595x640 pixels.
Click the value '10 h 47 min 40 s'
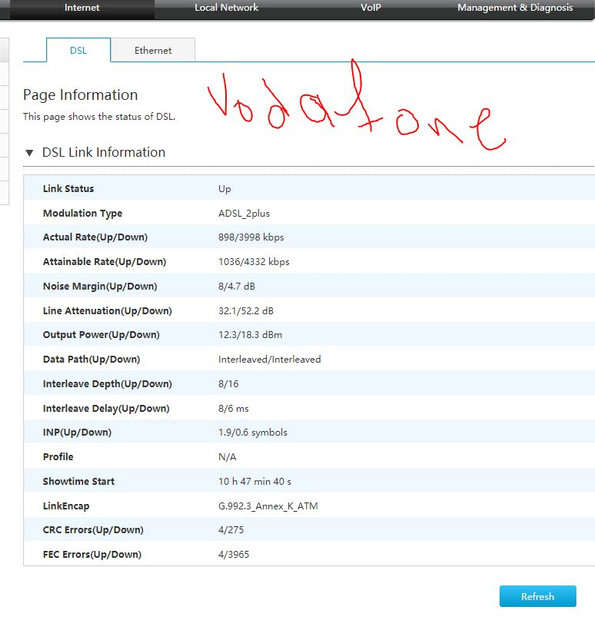pyautogui.click(x=255, y=482)
